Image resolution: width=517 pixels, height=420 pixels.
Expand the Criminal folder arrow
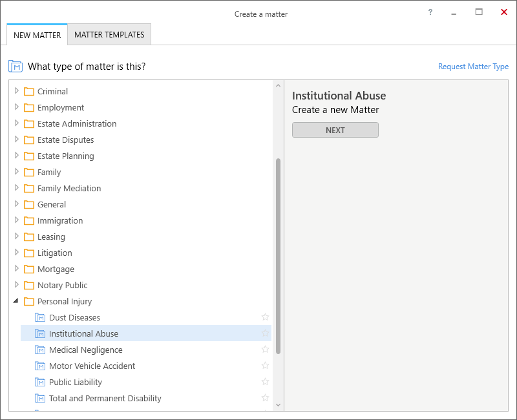click(x=17, y=90)
